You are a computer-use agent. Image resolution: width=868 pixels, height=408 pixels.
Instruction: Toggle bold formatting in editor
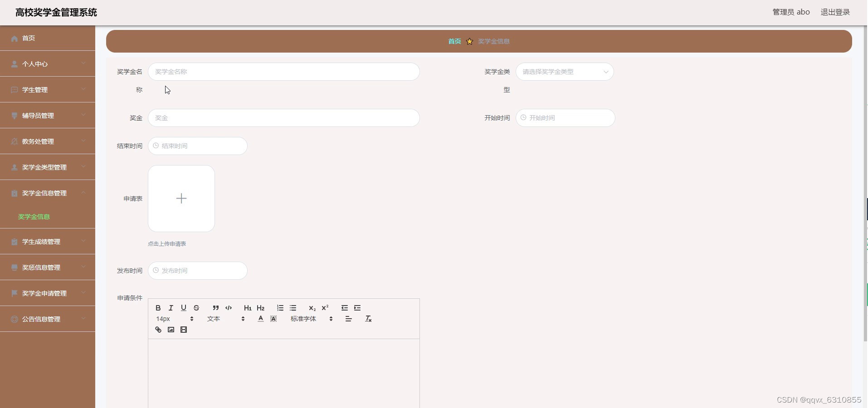(158, 308)
